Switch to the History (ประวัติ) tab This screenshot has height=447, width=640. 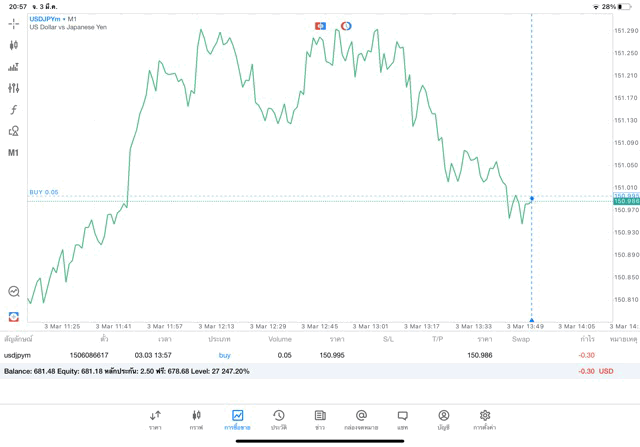click(278, 419)
